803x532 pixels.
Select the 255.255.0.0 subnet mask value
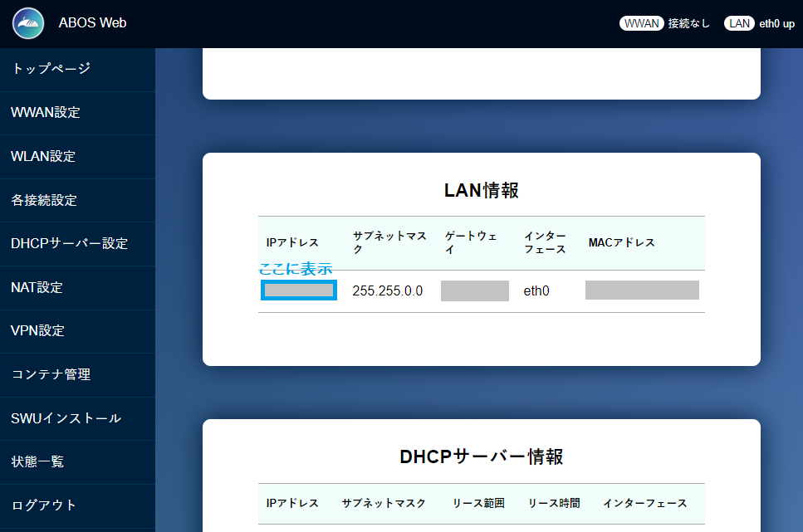coord(388,290)
